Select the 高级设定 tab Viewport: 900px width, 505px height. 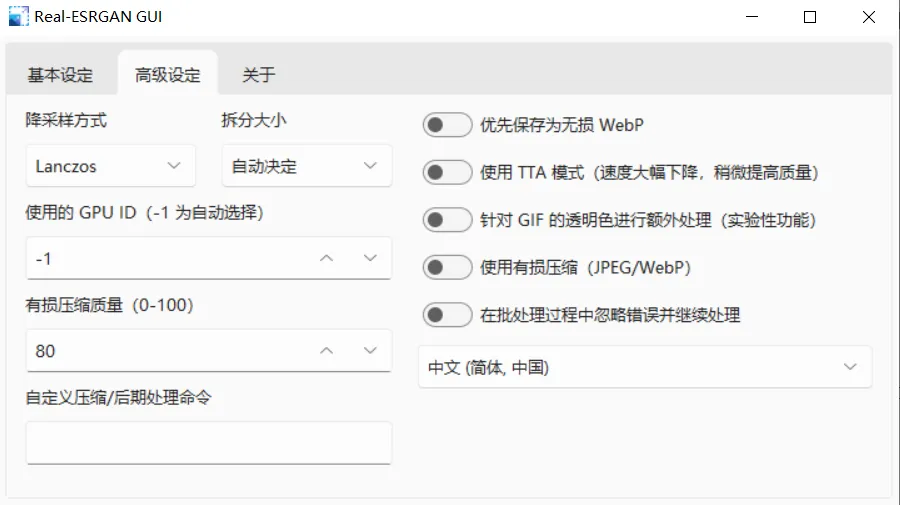tap(168, 75)
